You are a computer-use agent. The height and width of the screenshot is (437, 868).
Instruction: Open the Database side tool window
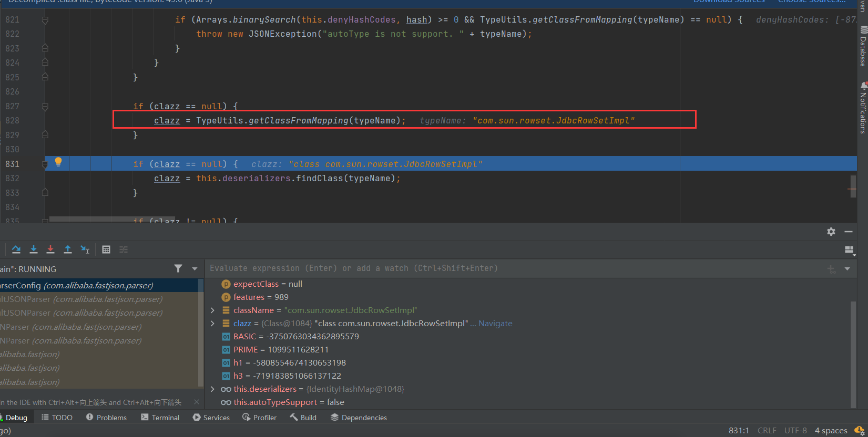[863, 46]
